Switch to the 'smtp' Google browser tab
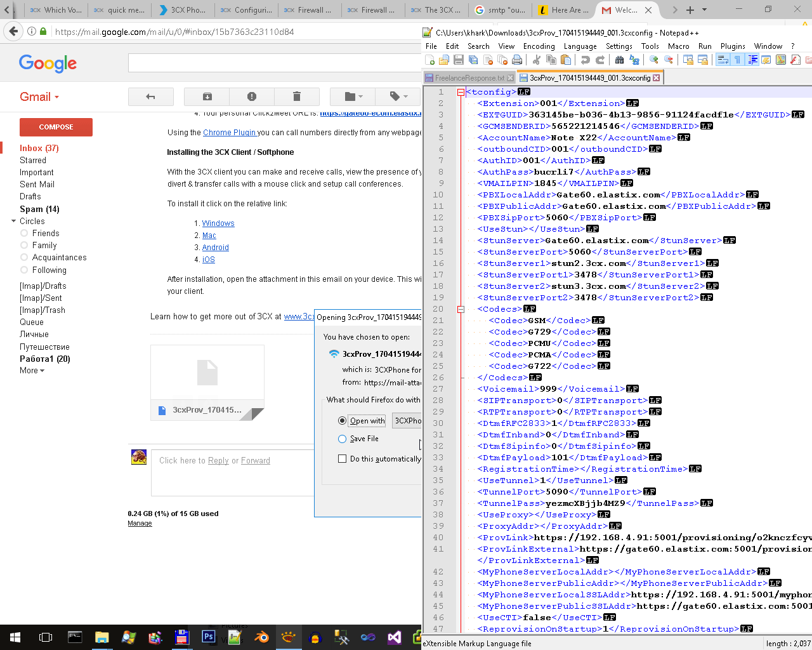812x650 pixels. click(x=500, y=10)
